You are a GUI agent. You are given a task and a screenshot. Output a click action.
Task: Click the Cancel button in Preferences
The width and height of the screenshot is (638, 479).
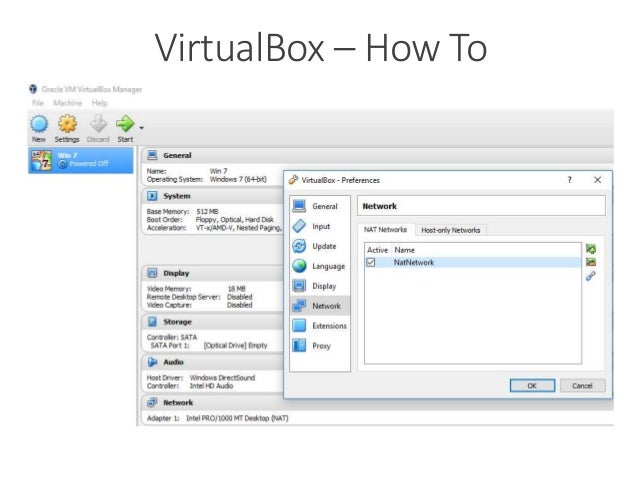[x=582, y=385]
